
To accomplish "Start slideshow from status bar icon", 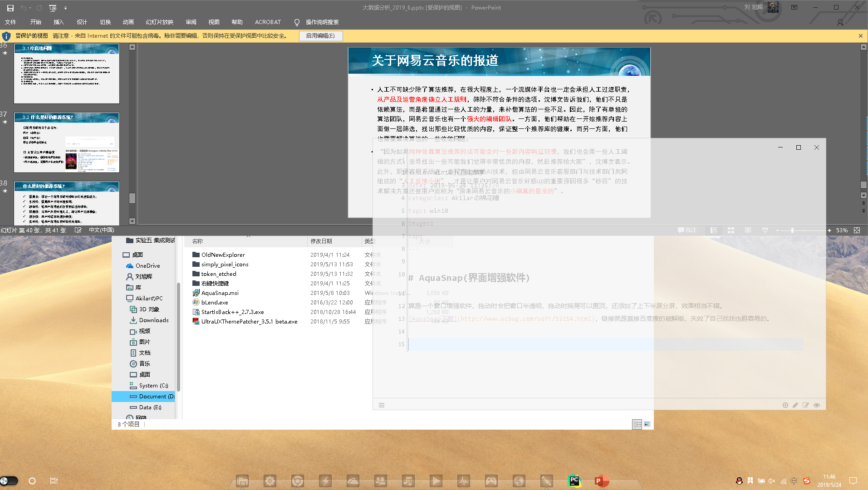I will coord(765,230).
